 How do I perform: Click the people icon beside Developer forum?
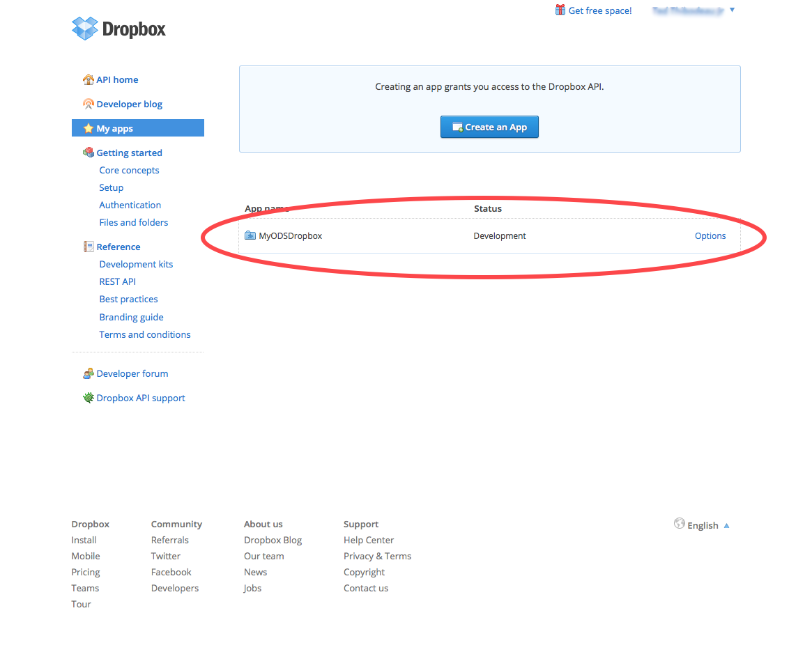click(x=89, y=373)
